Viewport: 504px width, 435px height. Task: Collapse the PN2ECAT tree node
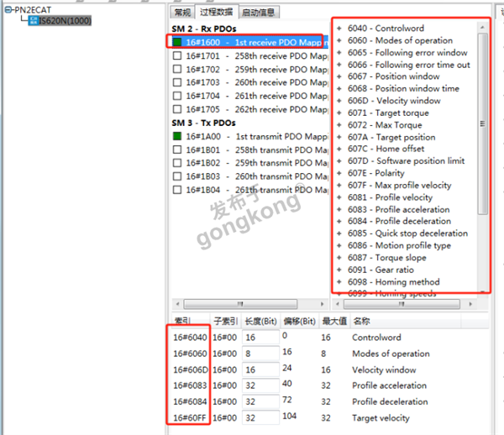[8, 10]
